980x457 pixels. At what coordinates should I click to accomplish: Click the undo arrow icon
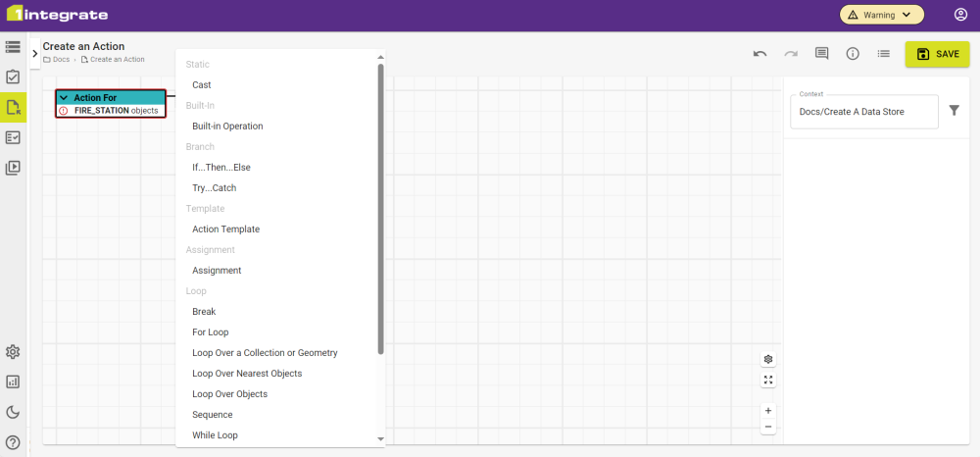pyautogui.click(x=759, y=54)
